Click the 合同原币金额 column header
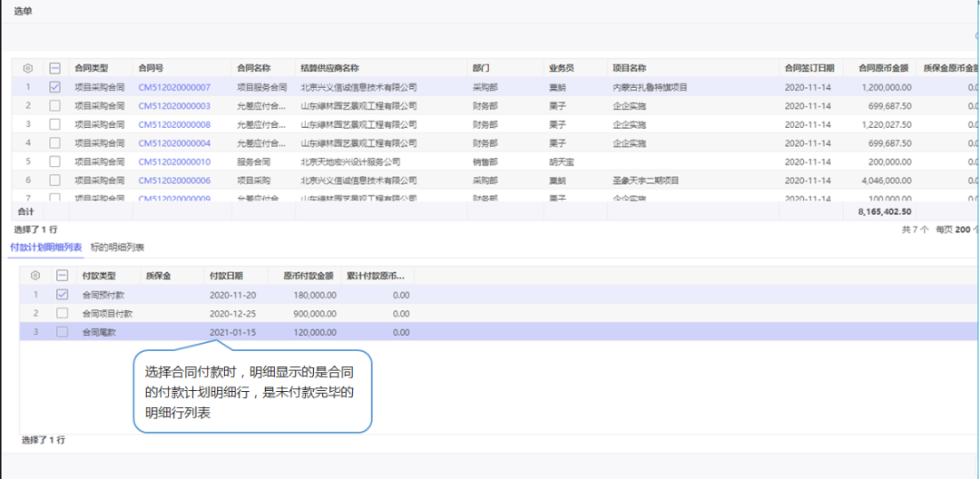The image size is (980, 479). pos(877,68)
